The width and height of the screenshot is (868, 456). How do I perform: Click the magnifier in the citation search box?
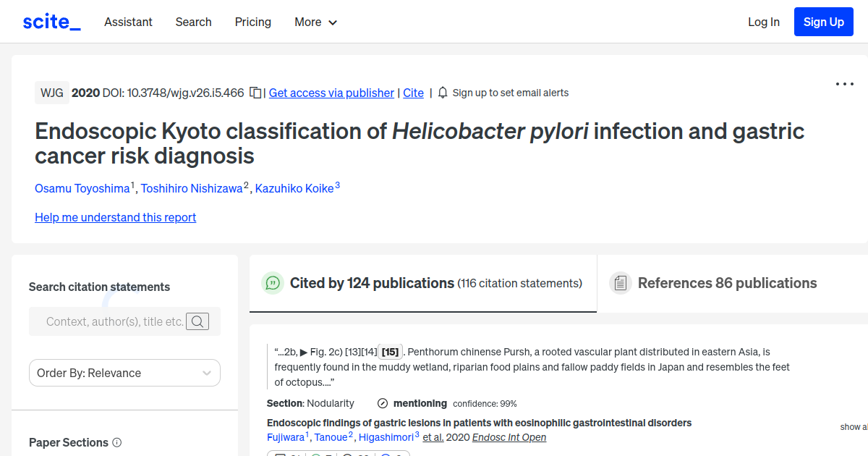coord(197,321)
